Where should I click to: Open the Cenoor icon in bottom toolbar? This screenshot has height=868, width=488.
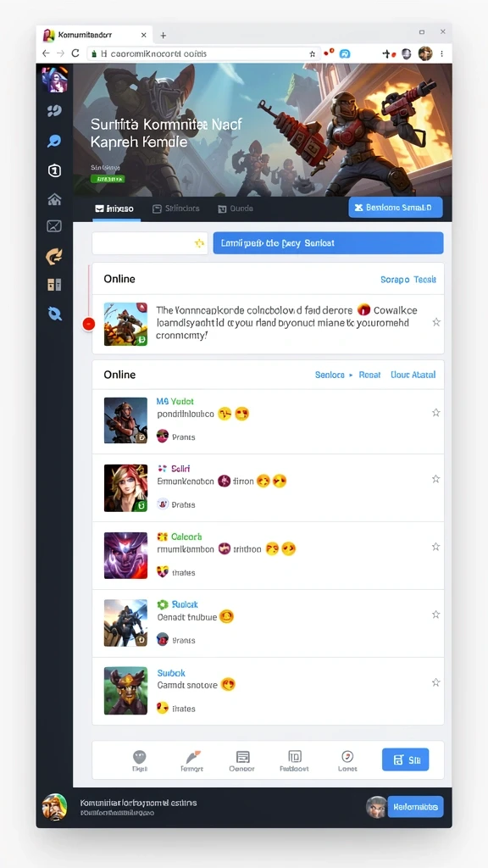242,760
